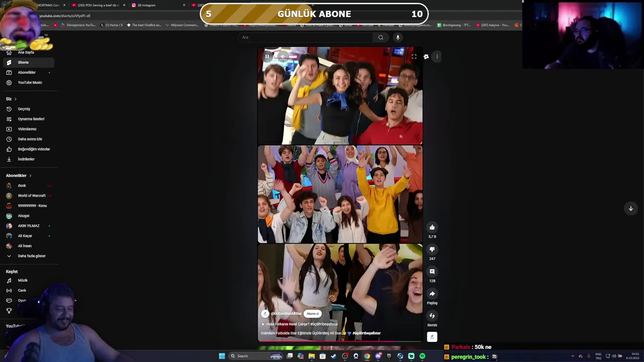
Task: Open the Milyoner Commerc... bookmark
Action: tap(182, 25)
